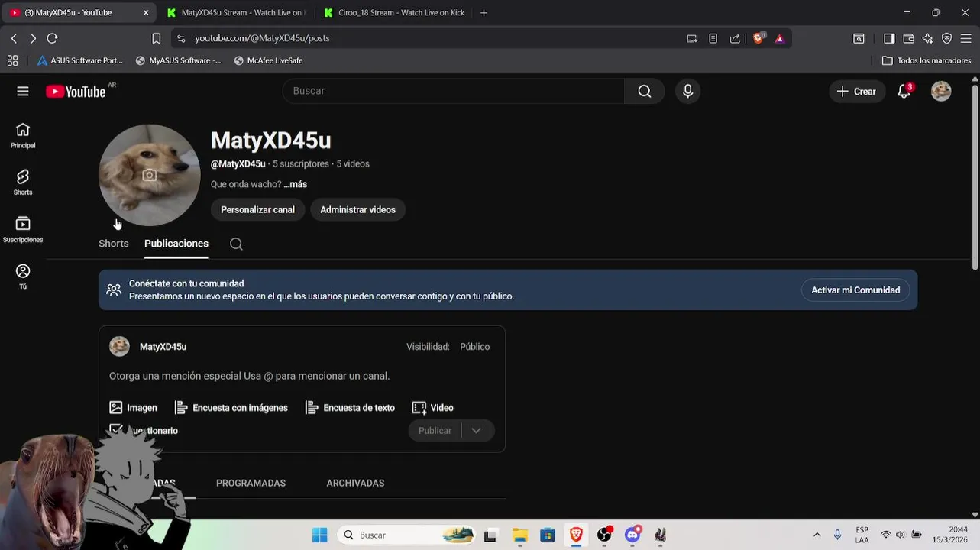
Task: Open the publish options dropdown arrow
Action: (476, 431)
